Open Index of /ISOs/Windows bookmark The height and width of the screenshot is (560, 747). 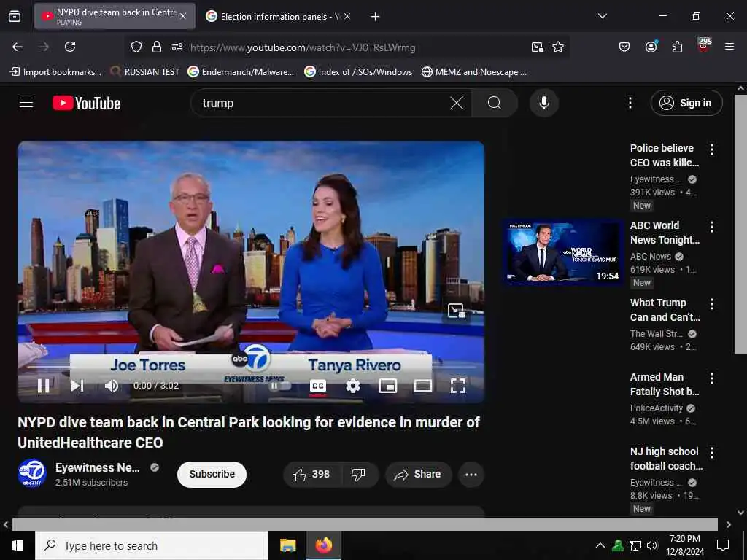point(358,72)
